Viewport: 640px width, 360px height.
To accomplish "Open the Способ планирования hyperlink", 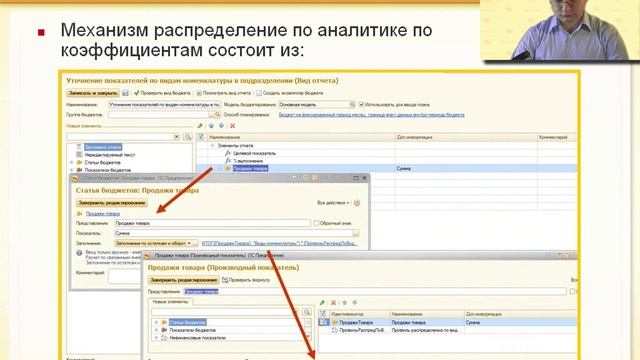I will pyautogui.click(x=371, y=115).
